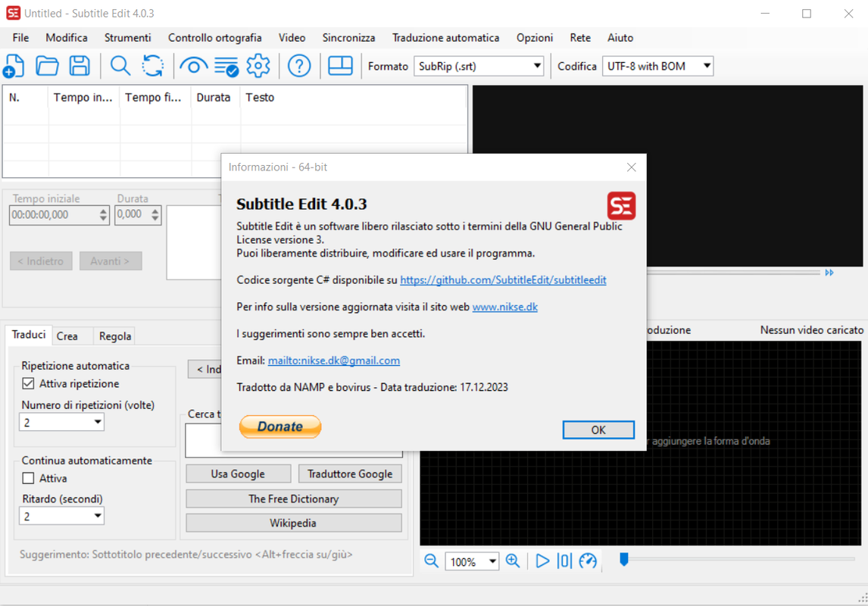Click The Free Dictionary button
868x606 pixels.
[x=294, y=498]
